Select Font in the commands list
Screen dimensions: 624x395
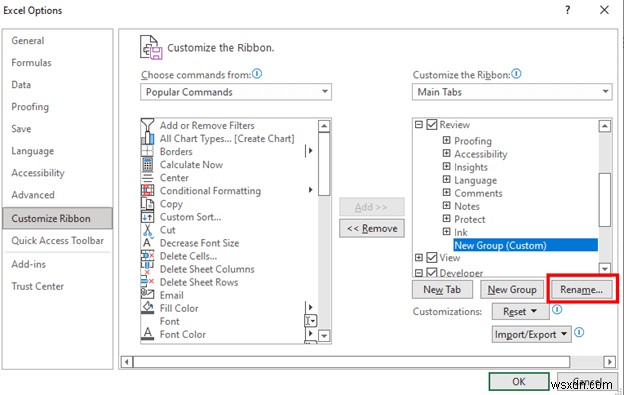(170, 321)
